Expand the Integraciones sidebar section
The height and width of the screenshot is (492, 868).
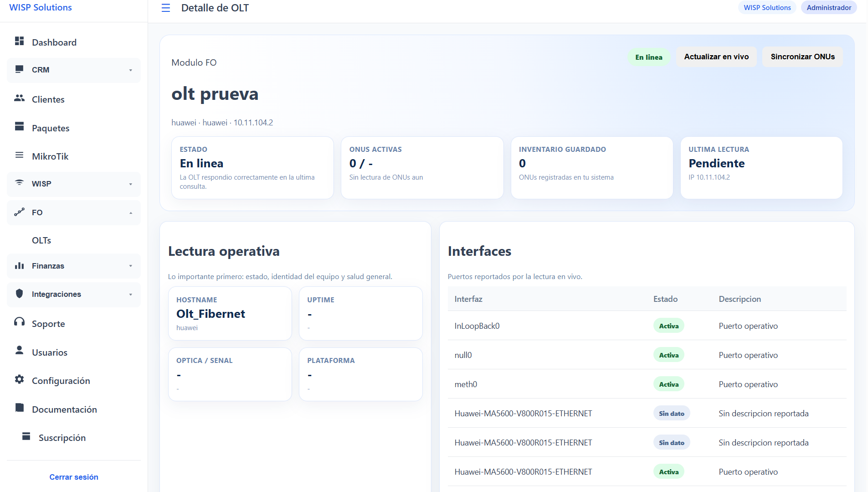[x=74, y=294]
